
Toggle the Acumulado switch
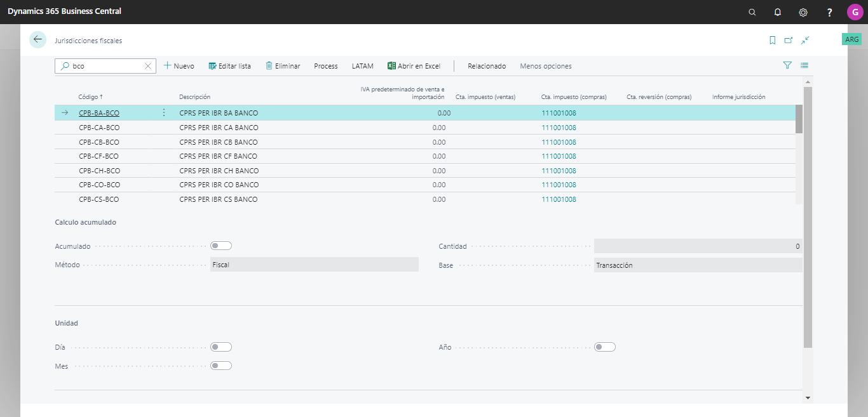click(x=221, y=246)
